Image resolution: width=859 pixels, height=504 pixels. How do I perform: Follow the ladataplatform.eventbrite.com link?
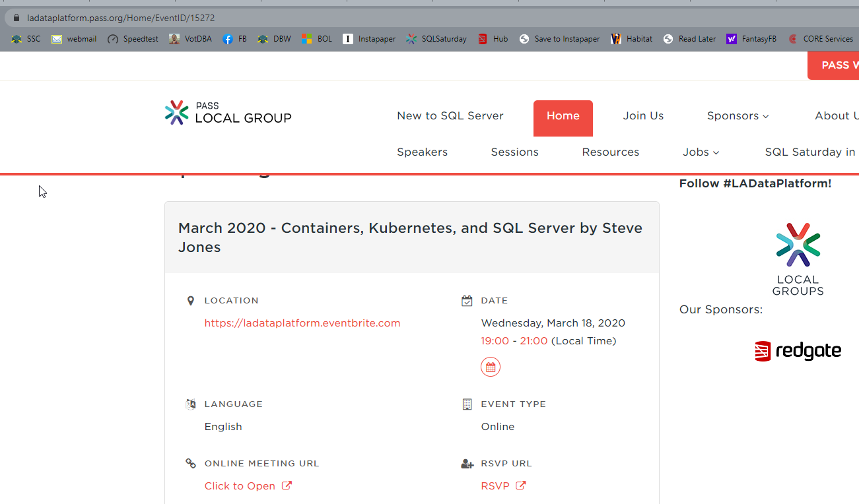click(x=302, y=323)
